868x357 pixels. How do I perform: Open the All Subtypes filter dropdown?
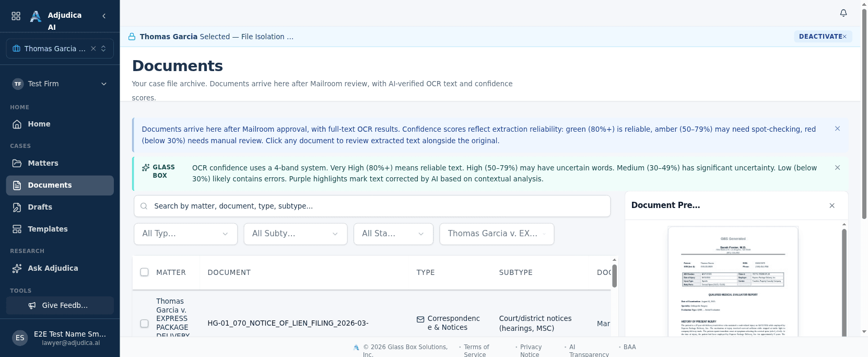pyautogui.click(x=296, y=234)
